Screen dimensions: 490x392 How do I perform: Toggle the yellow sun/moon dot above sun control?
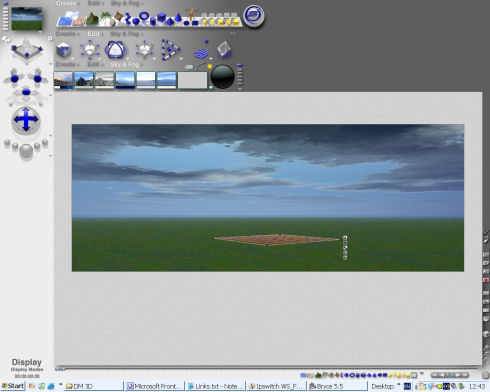pyautogui.click(x=210, y=66)
